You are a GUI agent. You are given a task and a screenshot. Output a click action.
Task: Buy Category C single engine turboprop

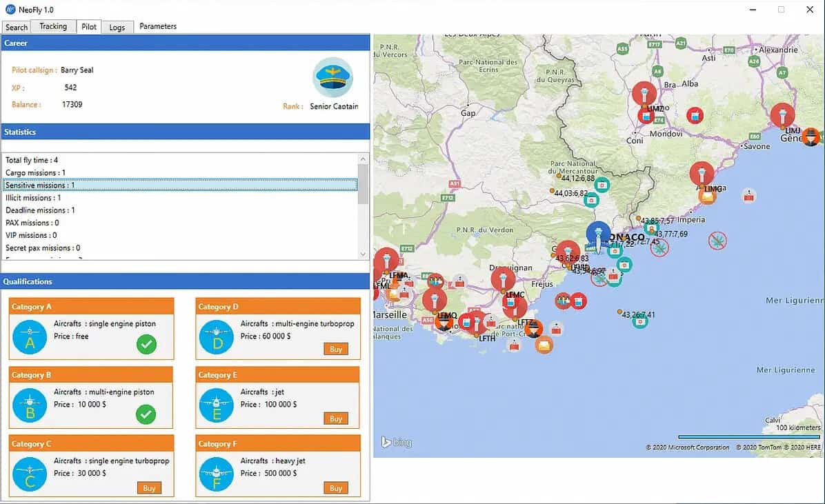coord(148,488)
